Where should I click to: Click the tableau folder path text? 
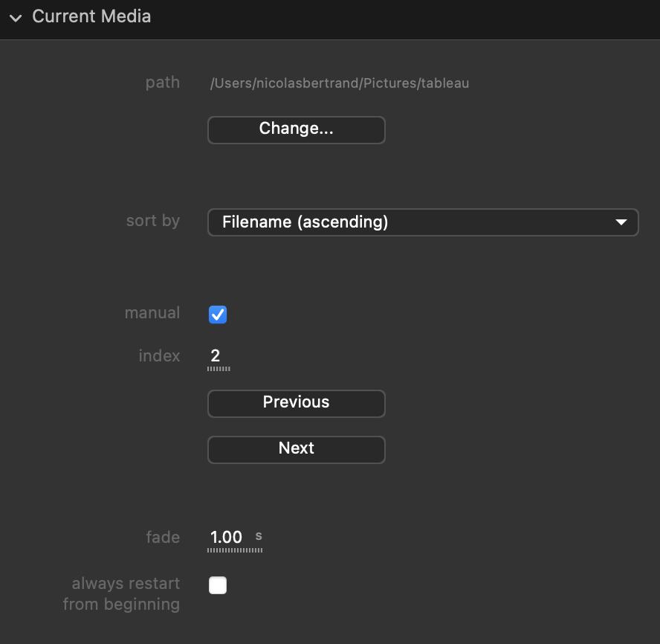pos(340,83)
